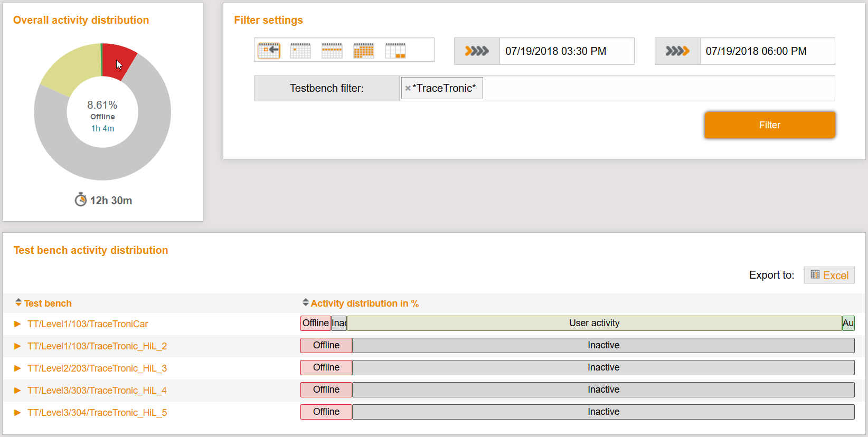Remove the *TraceTronic* filter tag
Viewport: 868px width, 437px height.
click(408, 89)
